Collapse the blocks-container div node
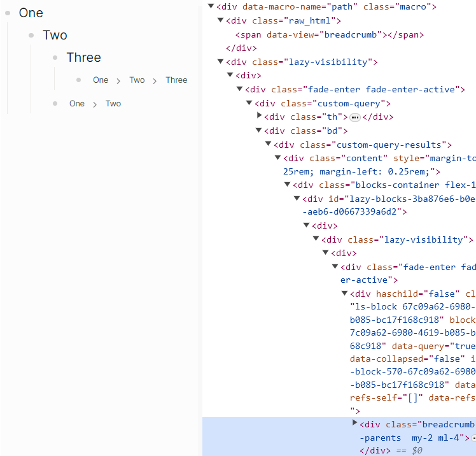This screenshot has height=456, width=476. coord(287,185)
